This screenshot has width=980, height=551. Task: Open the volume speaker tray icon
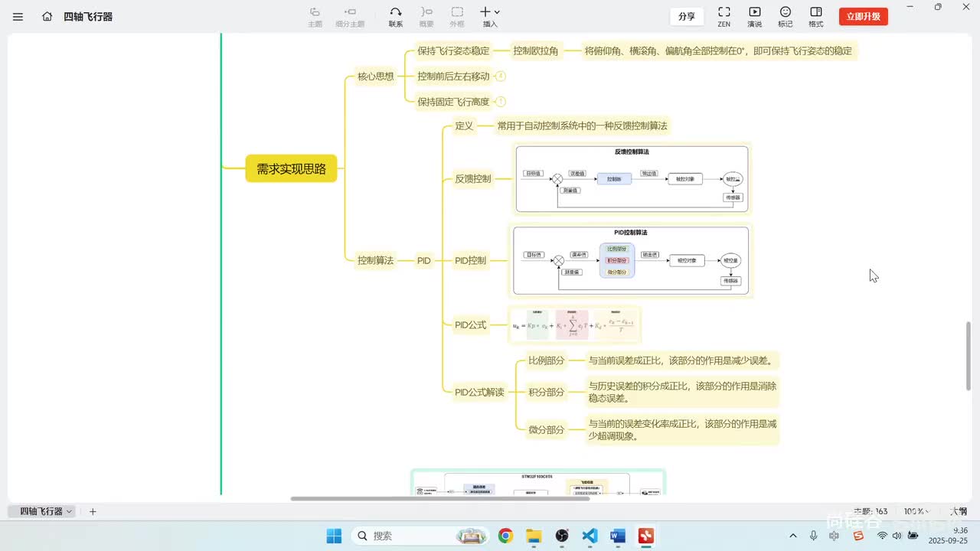(897, 536)
